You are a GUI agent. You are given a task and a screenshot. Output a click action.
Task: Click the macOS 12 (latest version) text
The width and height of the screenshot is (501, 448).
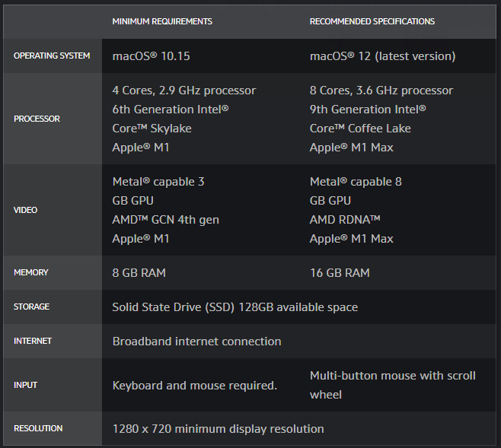382,56
